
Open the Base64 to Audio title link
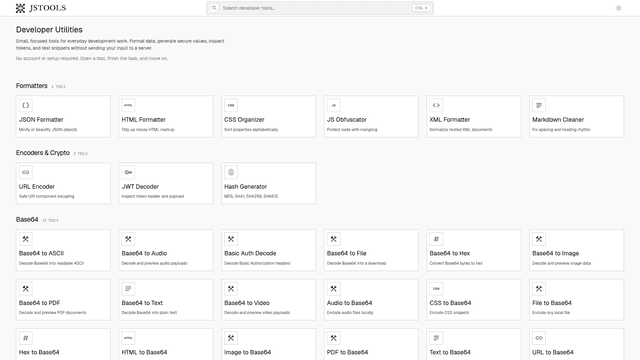click(144, 253)
